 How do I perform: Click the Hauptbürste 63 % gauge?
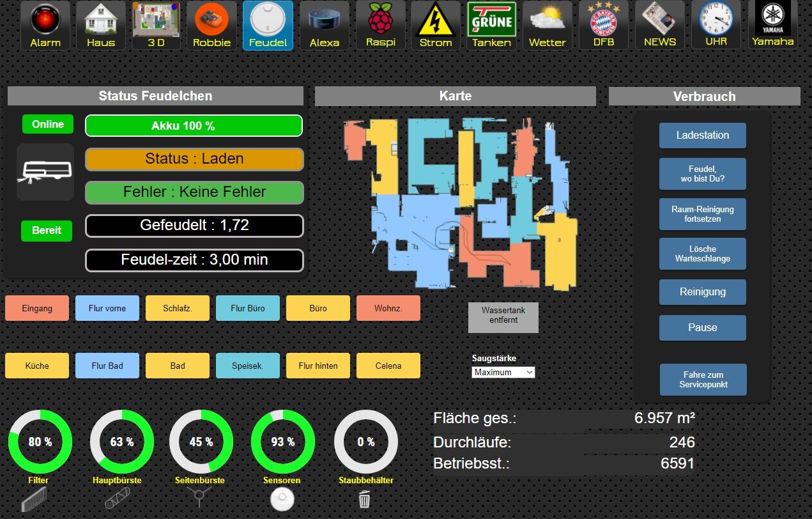click(x=122, y=442)
